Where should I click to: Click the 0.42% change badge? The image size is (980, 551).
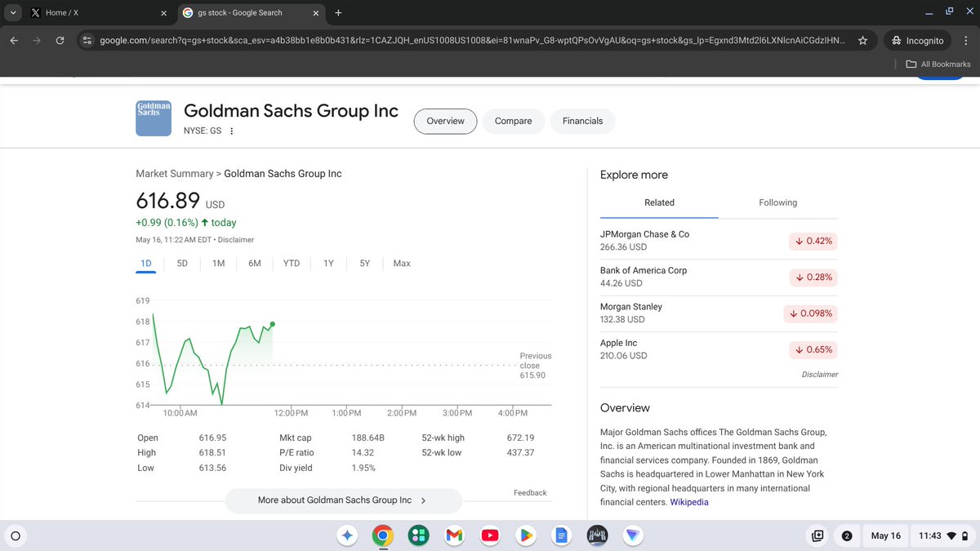coord(813,241)
